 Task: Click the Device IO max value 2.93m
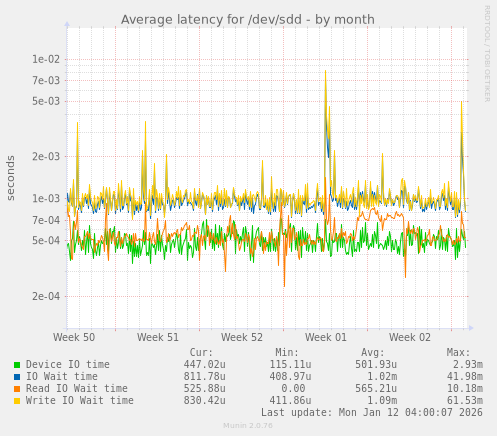tap(468, 364)
